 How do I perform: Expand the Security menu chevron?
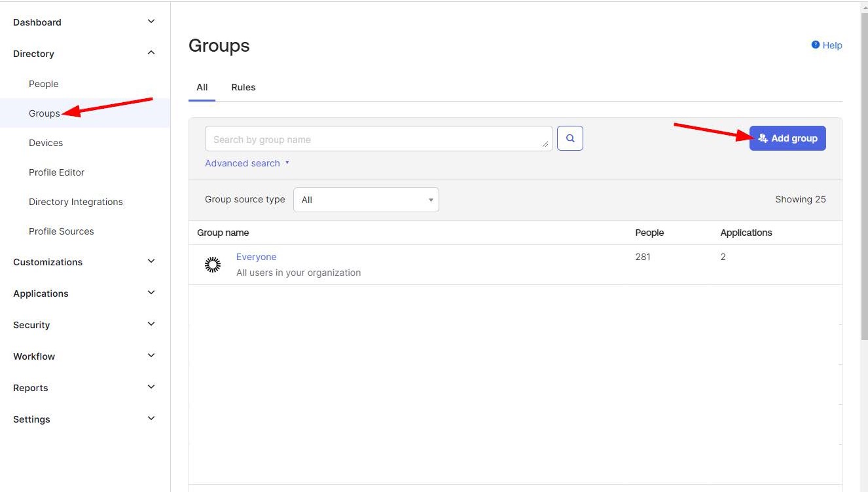pos(151,324)
